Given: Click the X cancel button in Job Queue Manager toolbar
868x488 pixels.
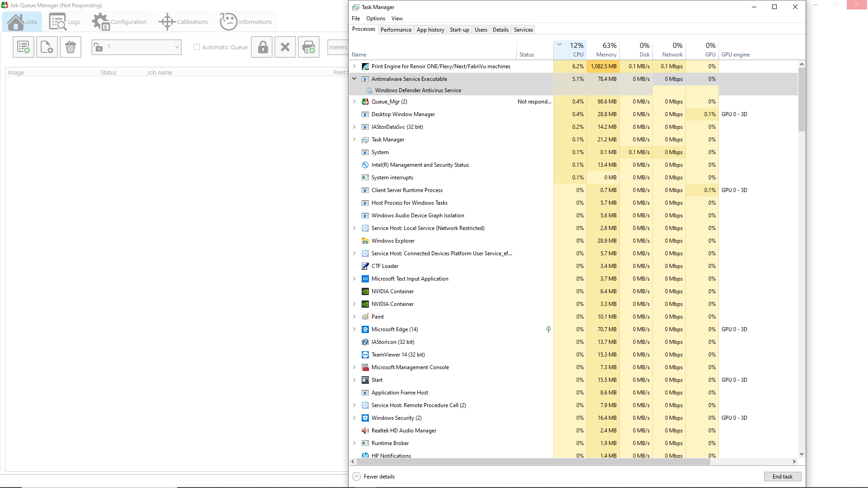Looking at the screenshot, I should (x=285, y=47).
